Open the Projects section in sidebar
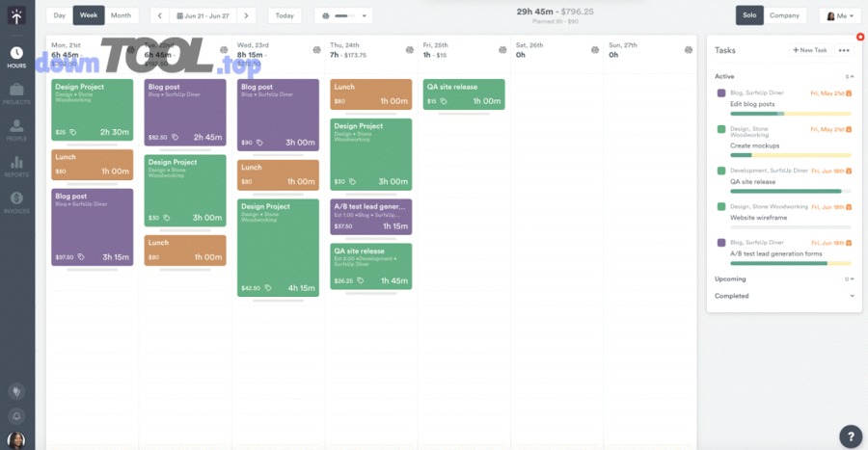868x450 pixels. pyautogui.click(x=16, y=93)
